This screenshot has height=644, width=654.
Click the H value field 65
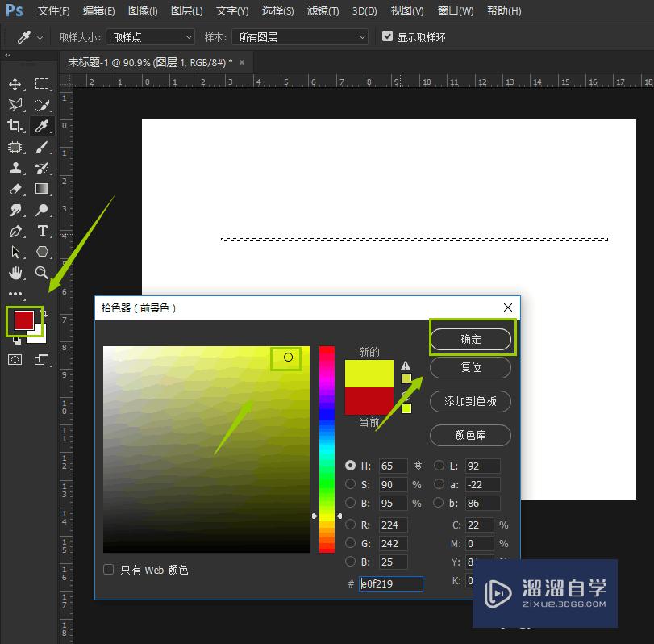pos(393,466)
